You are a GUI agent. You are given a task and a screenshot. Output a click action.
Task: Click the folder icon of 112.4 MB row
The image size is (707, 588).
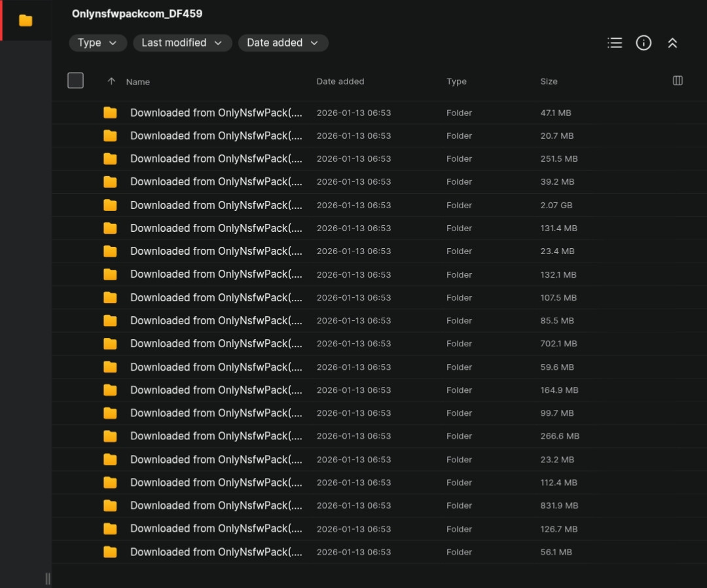pos(110,483)
